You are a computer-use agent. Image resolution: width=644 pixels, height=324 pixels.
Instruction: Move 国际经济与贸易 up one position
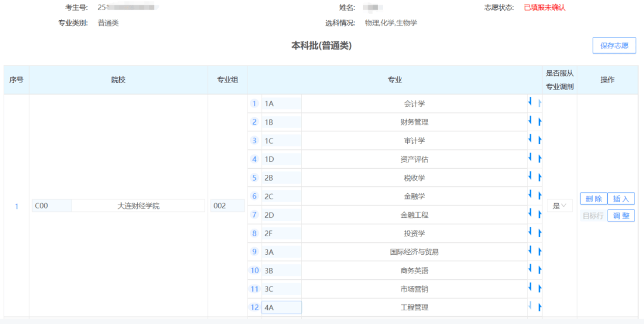(x=540, y=252)
